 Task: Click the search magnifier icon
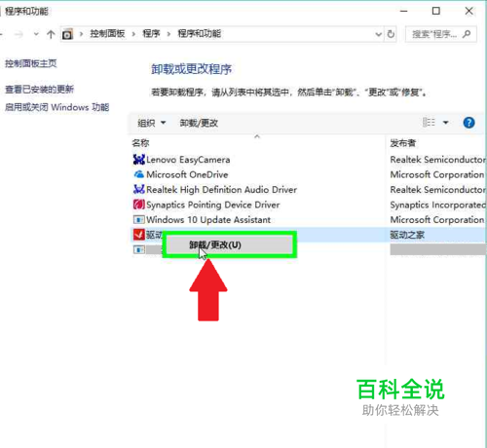(x=467, y=34)
